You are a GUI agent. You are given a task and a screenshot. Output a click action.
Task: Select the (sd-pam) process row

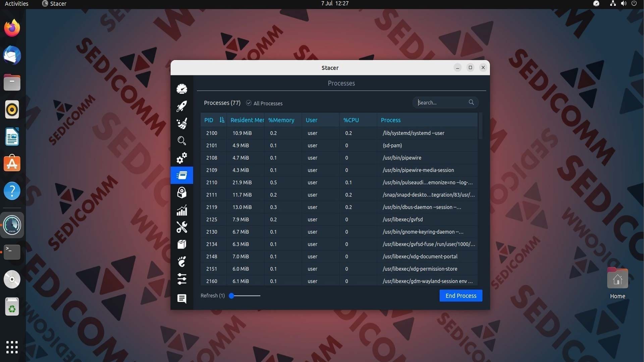click(x=339, y=145)
